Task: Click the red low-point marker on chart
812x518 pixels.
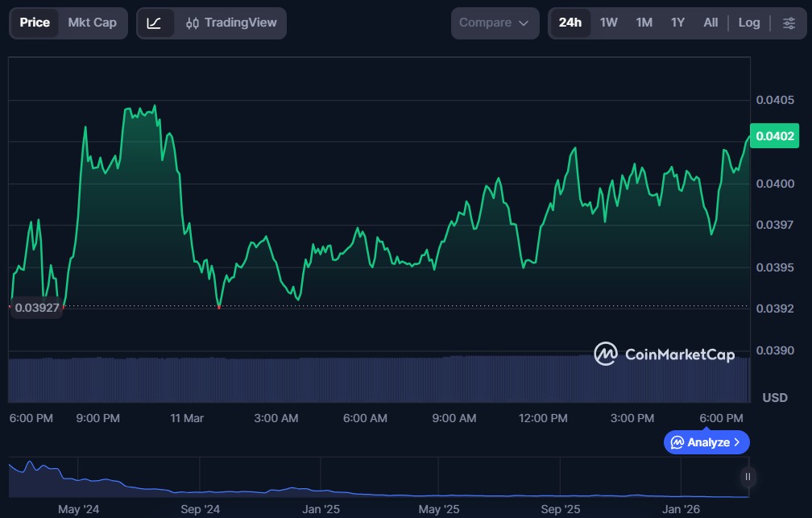Action: (219, 307)
